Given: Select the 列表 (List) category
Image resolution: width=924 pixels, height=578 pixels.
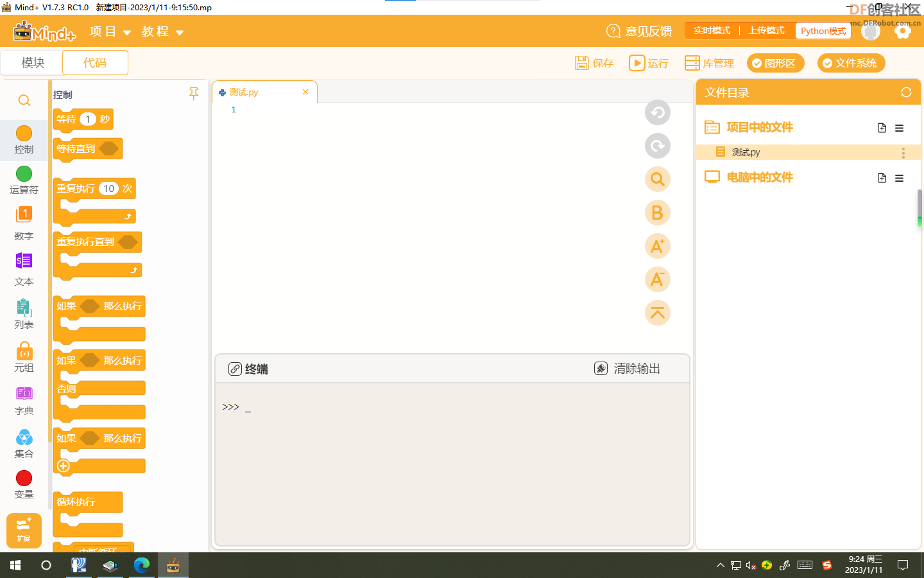Looking at the screenshot, I should tap(24, 313).
